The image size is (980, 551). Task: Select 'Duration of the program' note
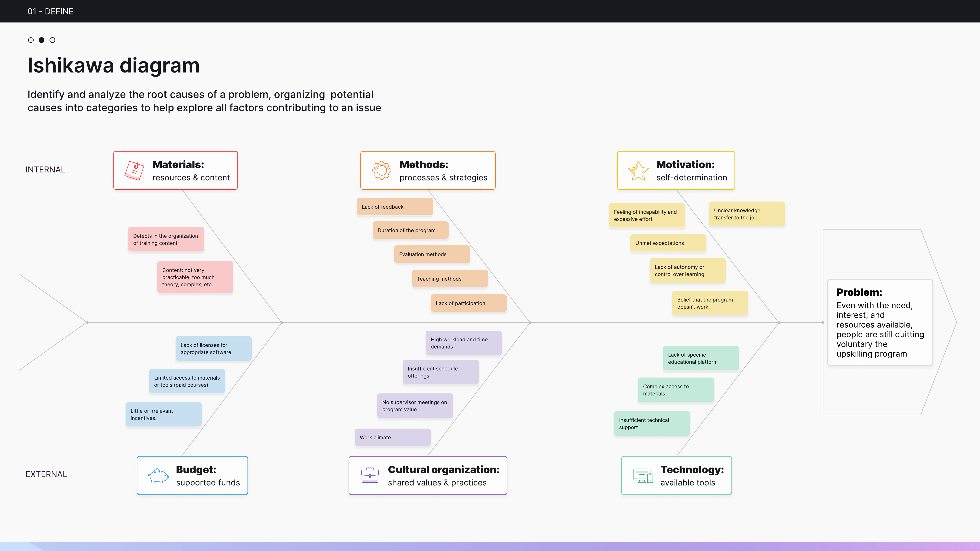(x=410, y=230)
